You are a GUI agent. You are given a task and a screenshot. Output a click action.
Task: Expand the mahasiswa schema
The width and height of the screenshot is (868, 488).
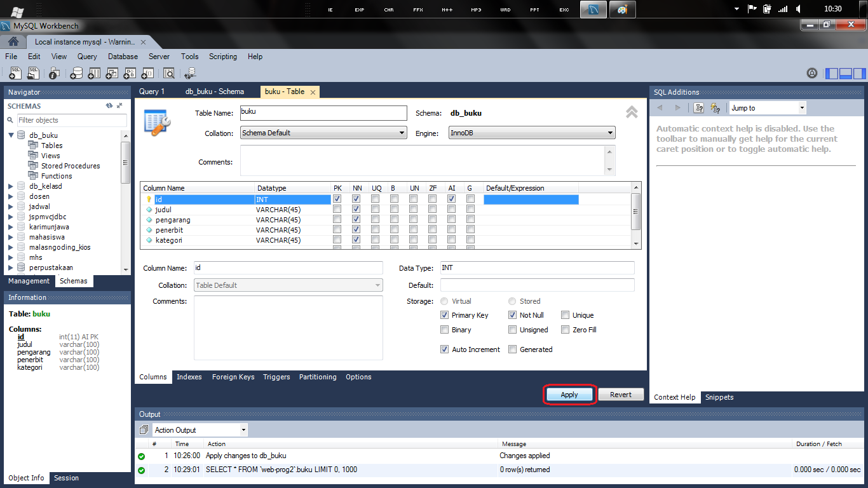click(x=11, y=237)
